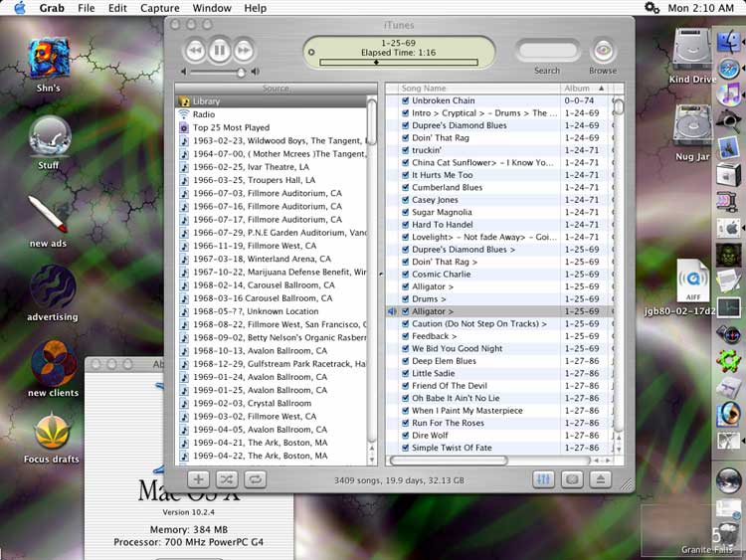Click the volume slider knob
746x560 pixels.
pos(242,72)
